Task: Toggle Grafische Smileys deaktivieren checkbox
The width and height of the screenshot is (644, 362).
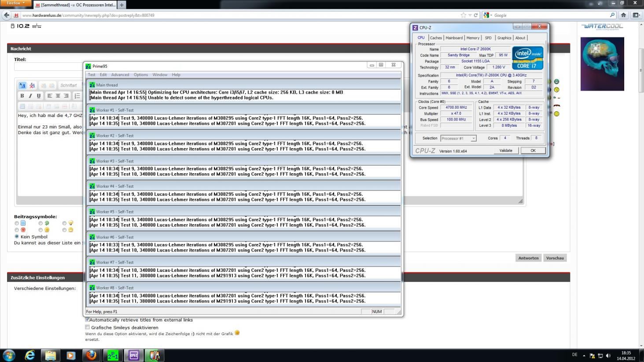Action: 87,327
